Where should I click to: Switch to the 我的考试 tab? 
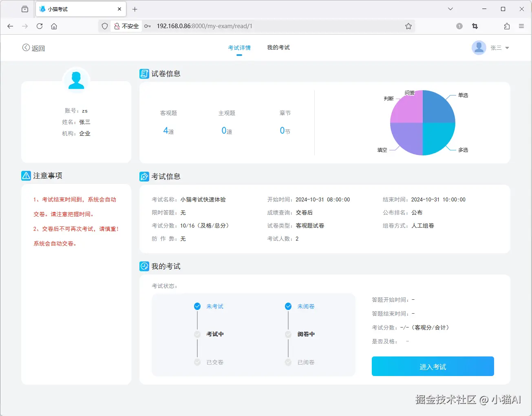[x=278, y=47]
